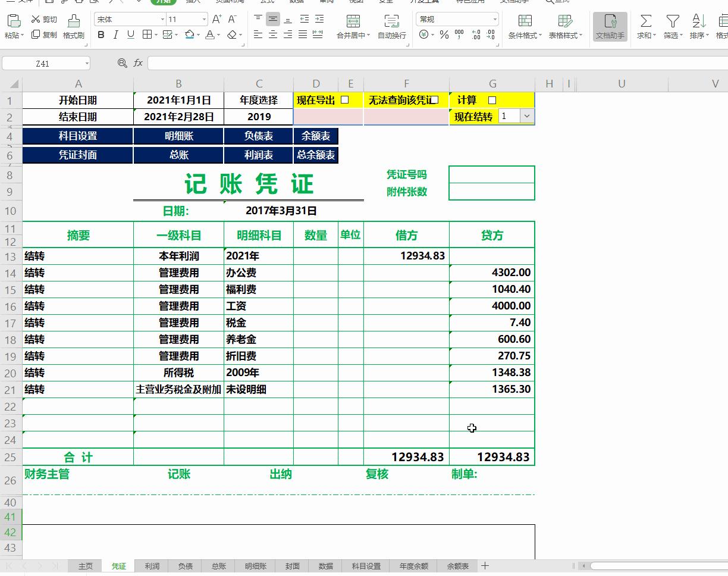Open the 数据 sheet tab

(325, 566)
